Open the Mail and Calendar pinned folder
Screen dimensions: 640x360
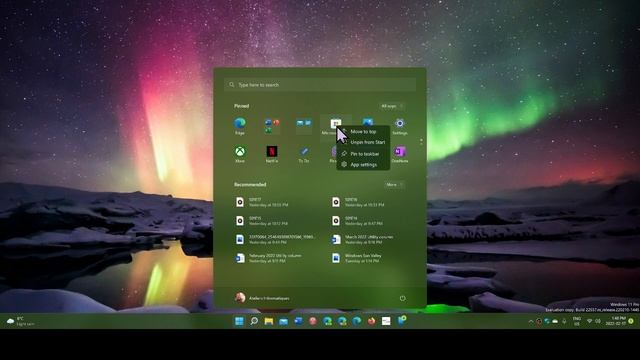[x=304, y=126]
